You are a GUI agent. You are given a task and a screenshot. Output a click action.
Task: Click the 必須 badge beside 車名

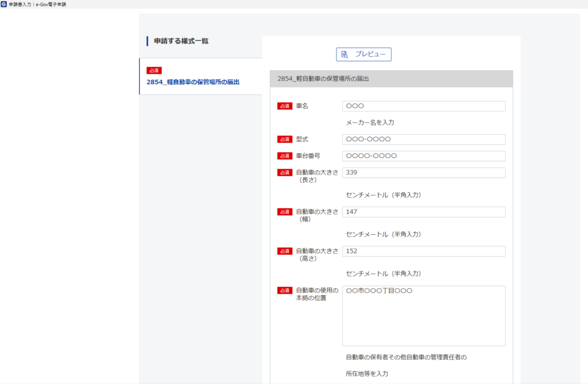point(285,106)
